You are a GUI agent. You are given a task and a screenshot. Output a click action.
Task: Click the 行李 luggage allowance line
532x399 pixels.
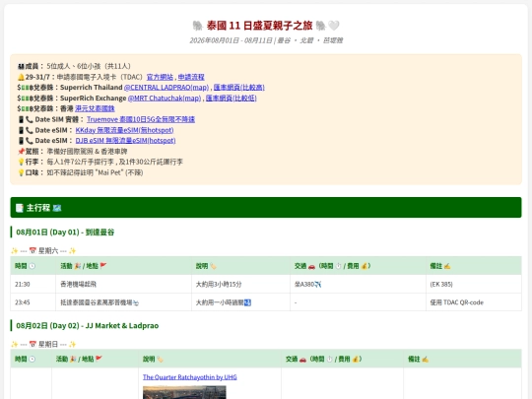[100, 162]
